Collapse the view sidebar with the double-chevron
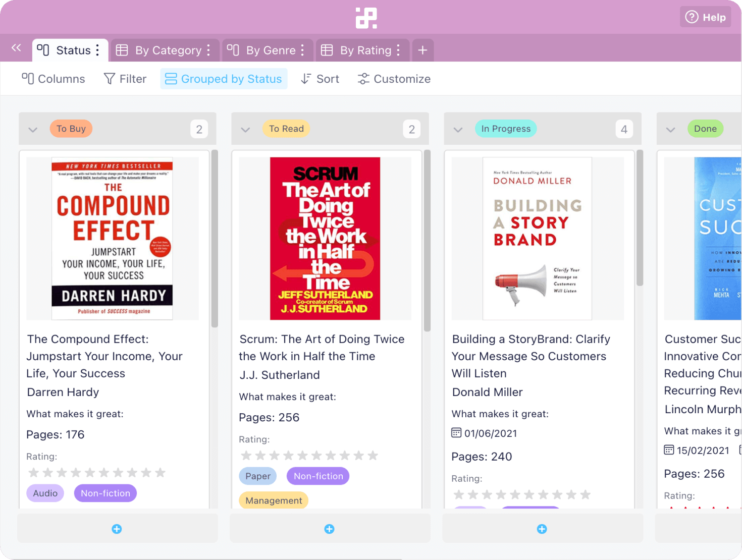Viewport: 742px width, 560px height. pyautogui.click(x=16, y=48)
